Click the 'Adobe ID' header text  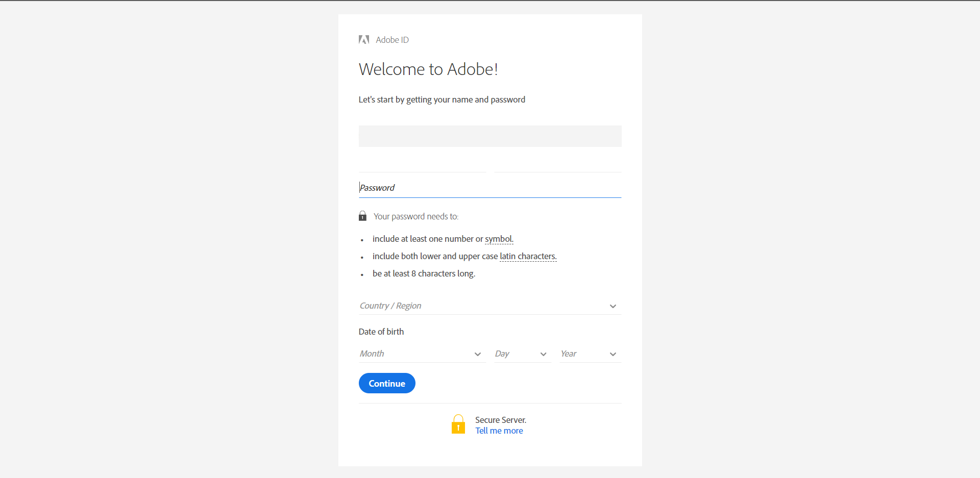tap(392, 40)
